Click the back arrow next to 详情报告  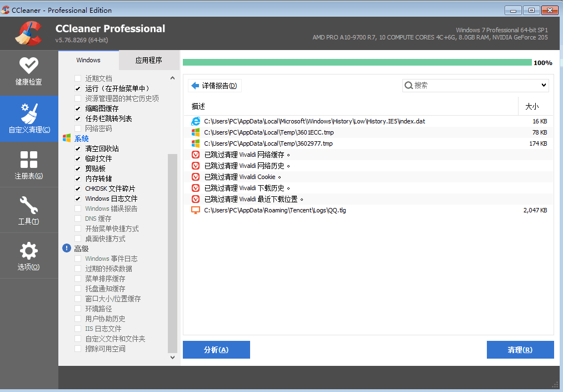(x=195, y=86)
